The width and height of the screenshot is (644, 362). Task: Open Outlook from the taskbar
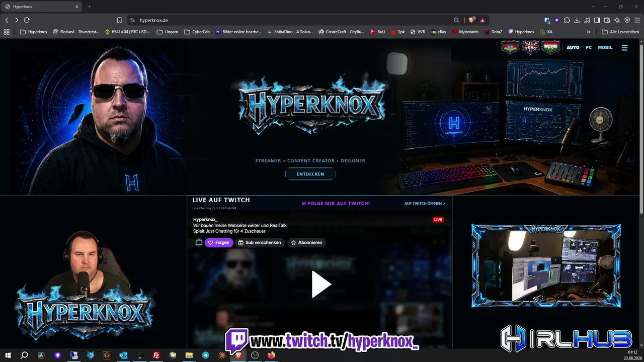pyautogui.click(x=123, y=355)
